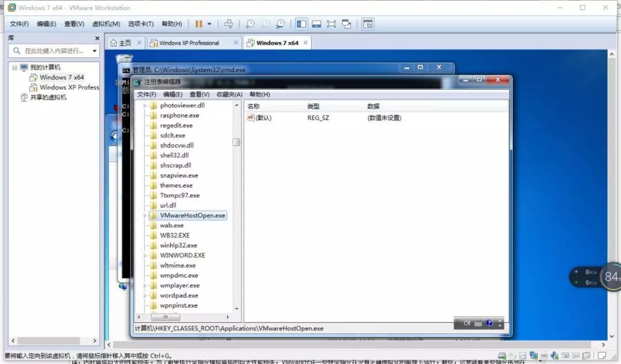Screen dimensions: 621x364
Task: Select the themes.exe registry key
Action: [x=176, y=185]
